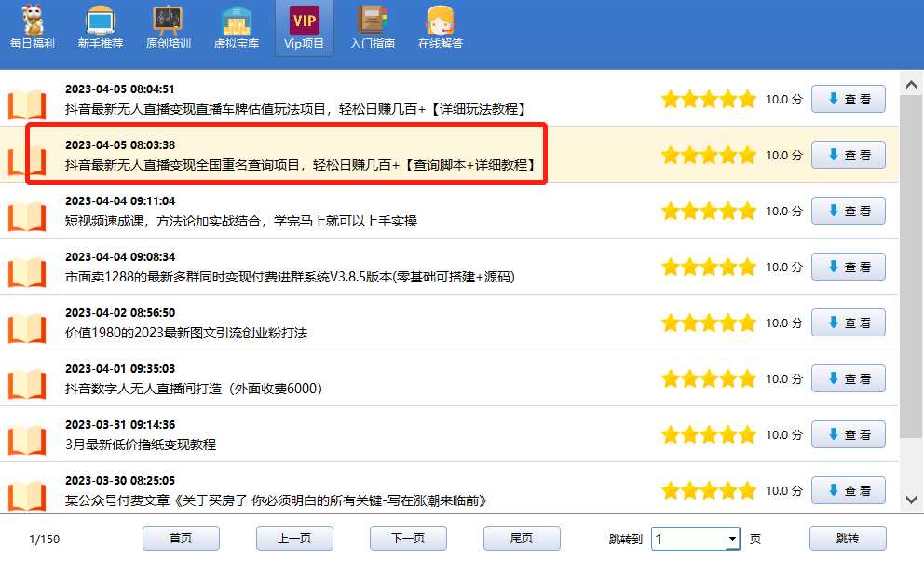Open title 抖音最新无人直播变现直播车牌估值玩法项目
Viewport: 924px width, 562px height.
(295, 109)
